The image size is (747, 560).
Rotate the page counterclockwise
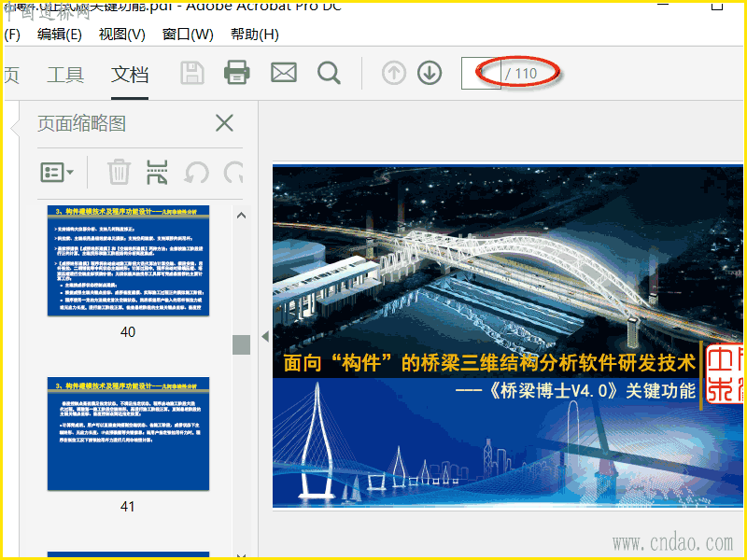click(x=197, y=172)
